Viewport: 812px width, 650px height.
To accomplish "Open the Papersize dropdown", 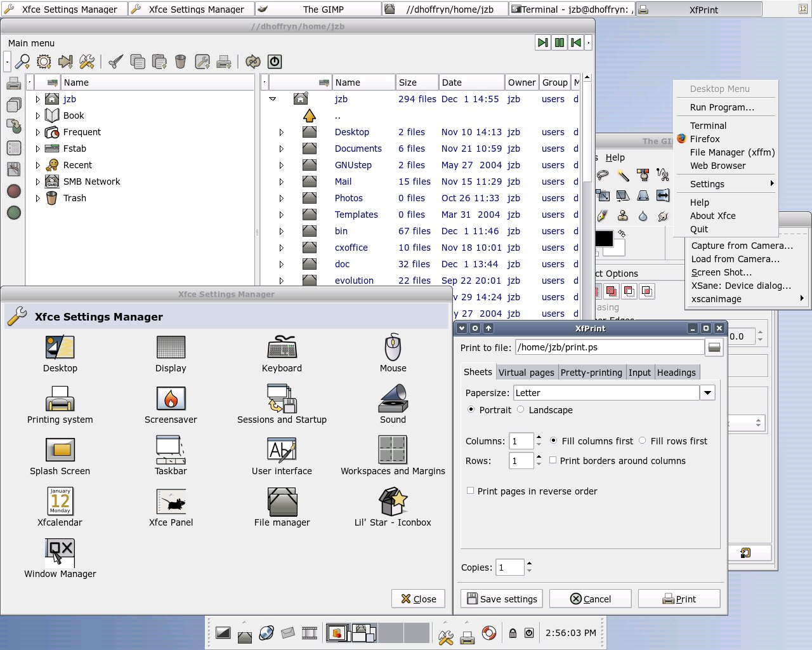I will pyautogui.click(x=707, y=393).
